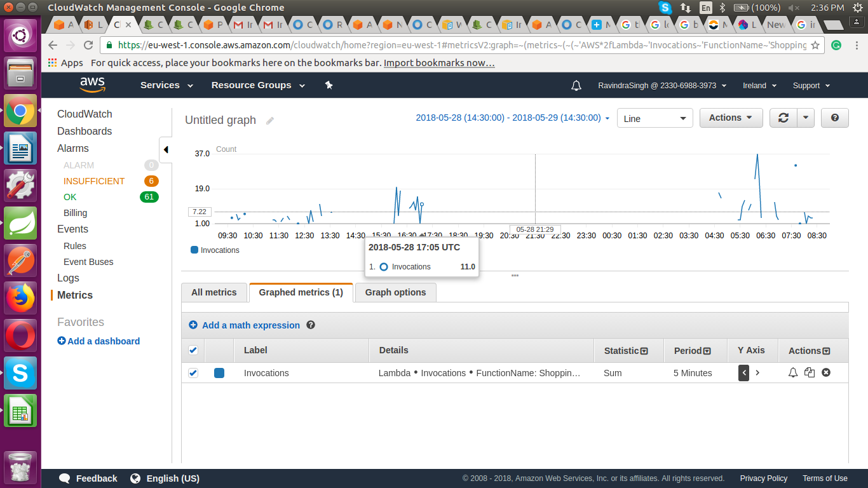868x488 pixels.
Task: Open Skype from Ubuntu launcher
Action: (x=21, y=372)
